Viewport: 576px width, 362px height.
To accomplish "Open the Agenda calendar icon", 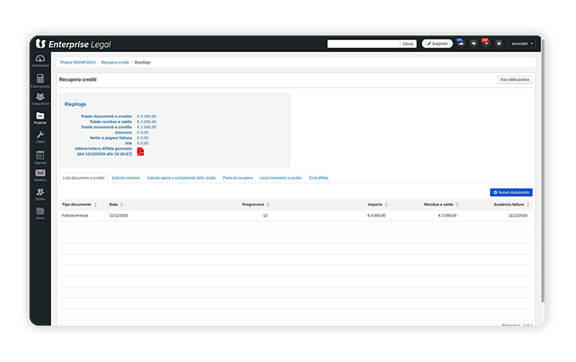I will pyautogui.click(x=40, y=155).
